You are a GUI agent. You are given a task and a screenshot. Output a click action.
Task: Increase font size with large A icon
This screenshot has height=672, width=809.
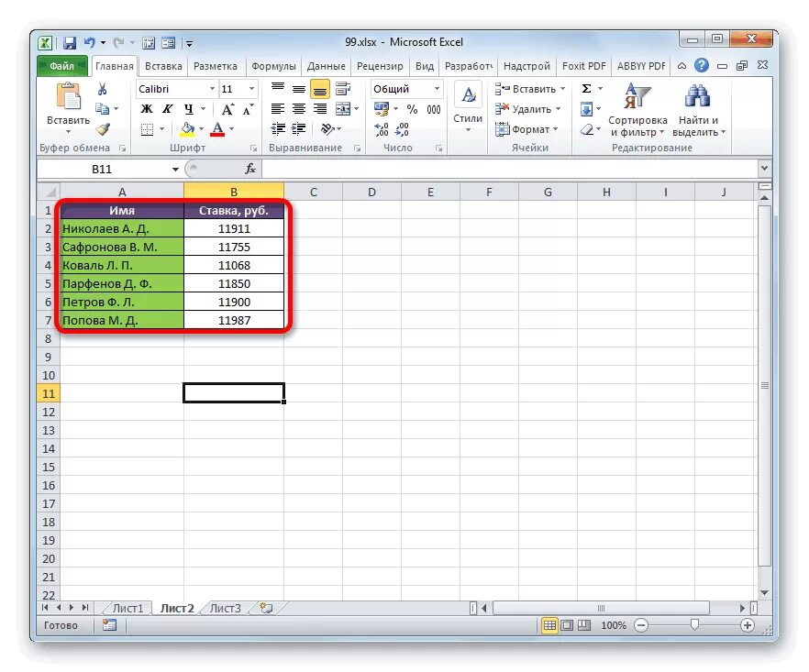[x=227, y=109]
